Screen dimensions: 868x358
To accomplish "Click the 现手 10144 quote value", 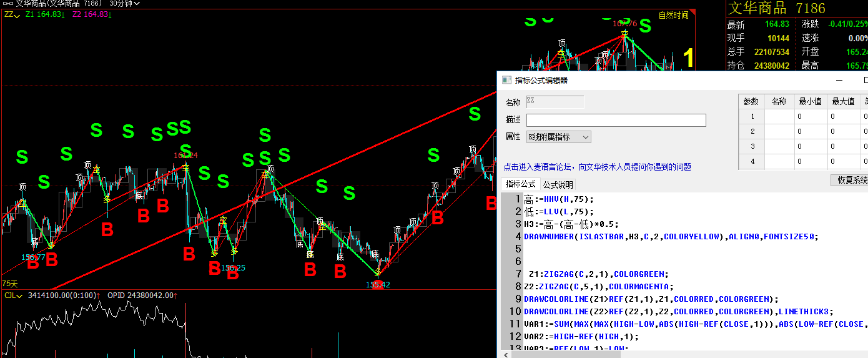I will (x=778, y=38).
